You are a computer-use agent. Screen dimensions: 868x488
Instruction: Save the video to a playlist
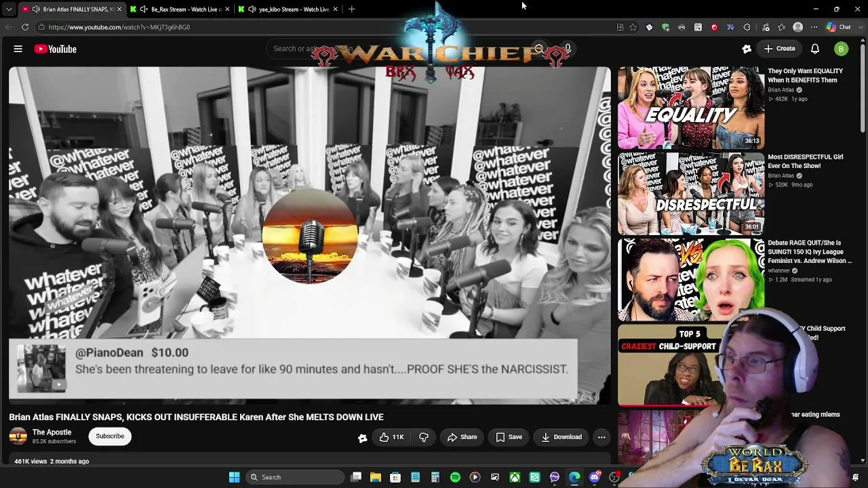coord(509,437)
